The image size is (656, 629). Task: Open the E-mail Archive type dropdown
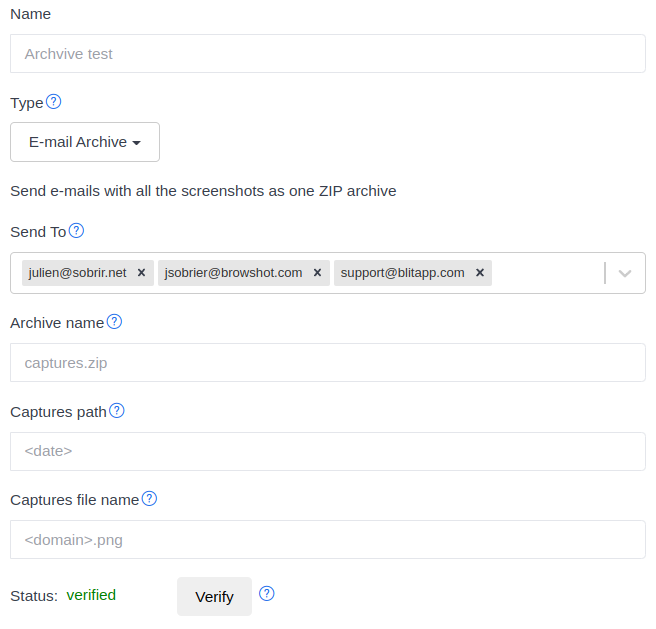click(x=85, y=142)
